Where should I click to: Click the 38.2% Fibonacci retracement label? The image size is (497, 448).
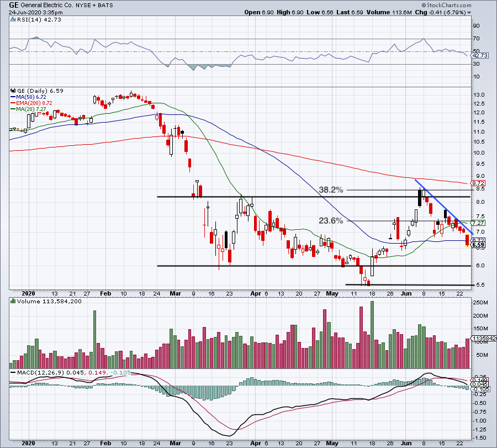tap(331, 190)
